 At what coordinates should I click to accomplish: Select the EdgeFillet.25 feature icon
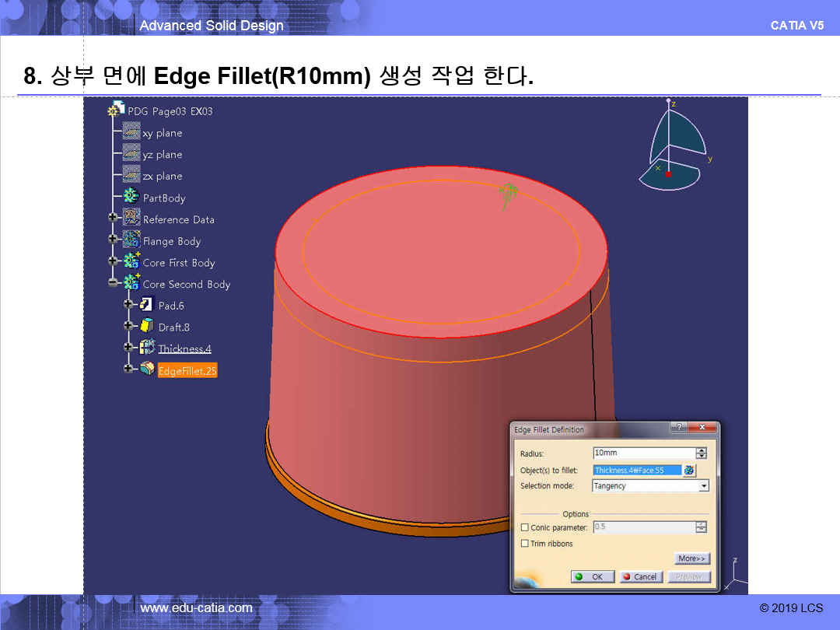click(x=147, y=370)
